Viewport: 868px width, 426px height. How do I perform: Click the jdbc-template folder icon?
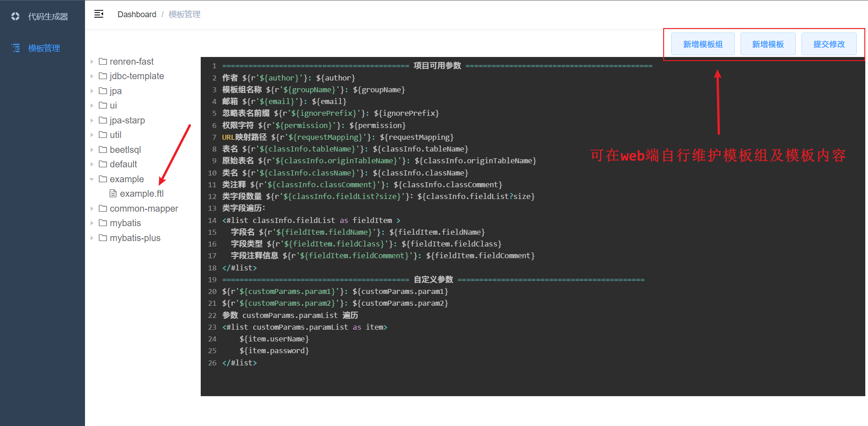coord(103,76)
